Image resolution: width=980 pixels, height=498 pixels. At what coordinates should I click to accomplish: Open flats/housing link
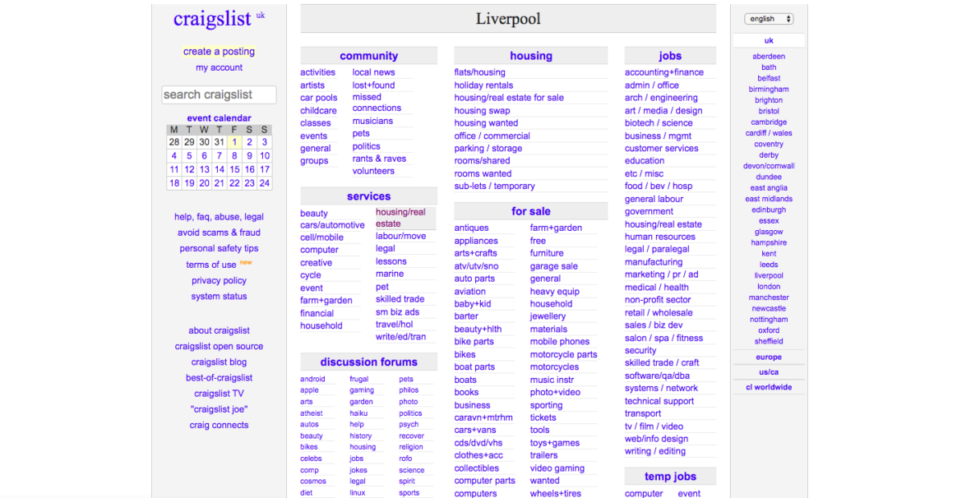pos(479,72)
